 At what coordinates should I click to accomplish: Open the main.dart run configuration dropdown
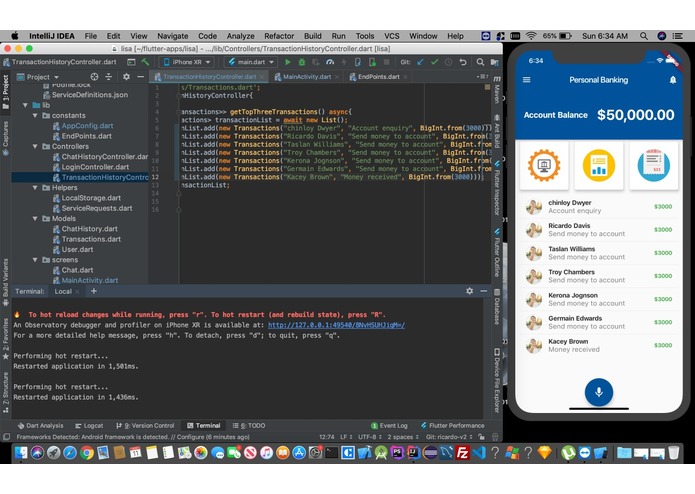(251, 62)
